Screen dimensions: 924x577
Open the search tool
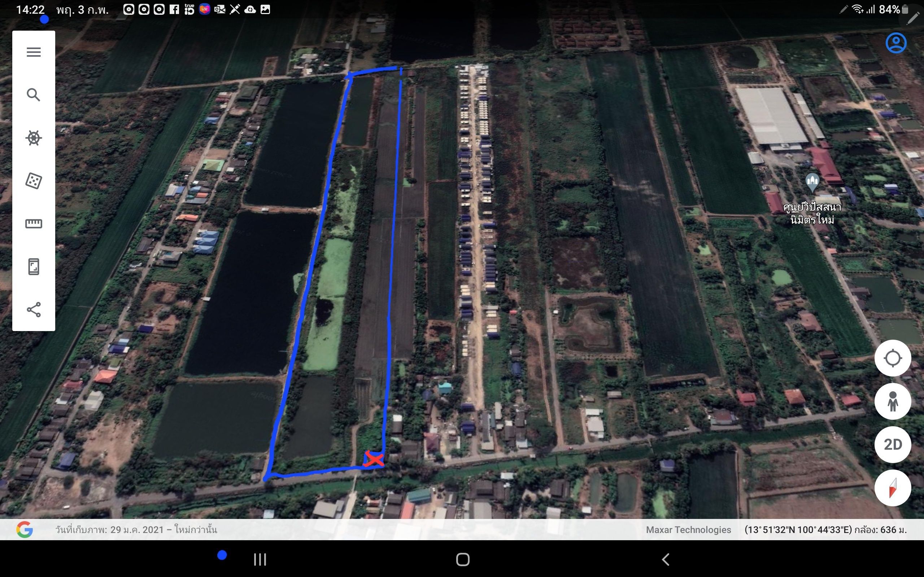[x=34, y=94]
